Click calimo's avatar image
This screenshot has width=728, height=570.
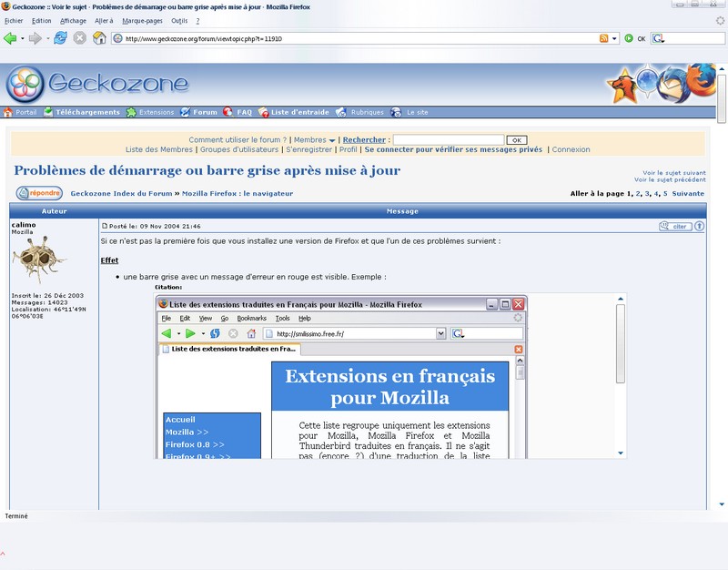(38, 260)
